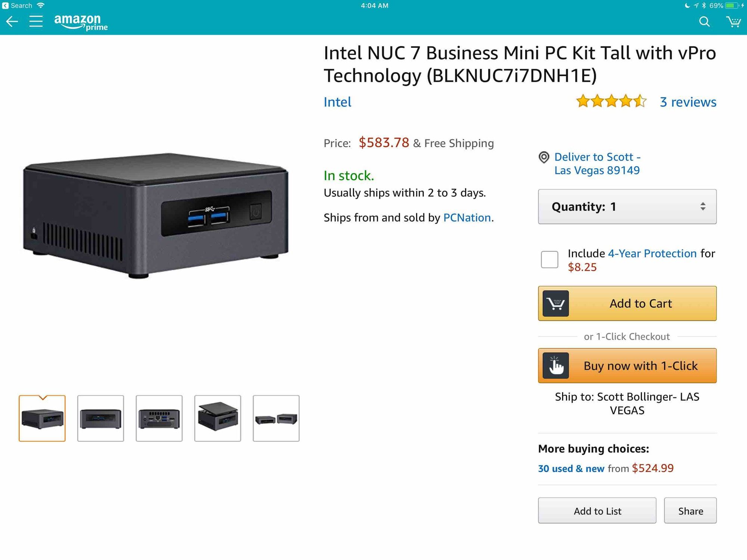Screen dimensions: 747x560
Task: Select the second product thumbnail
Action: (100, 418)
